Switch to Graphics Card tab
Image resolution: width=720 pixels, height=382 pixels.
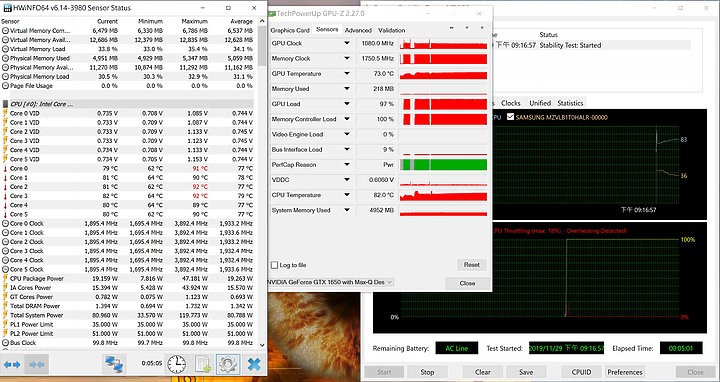coord(290,30)
